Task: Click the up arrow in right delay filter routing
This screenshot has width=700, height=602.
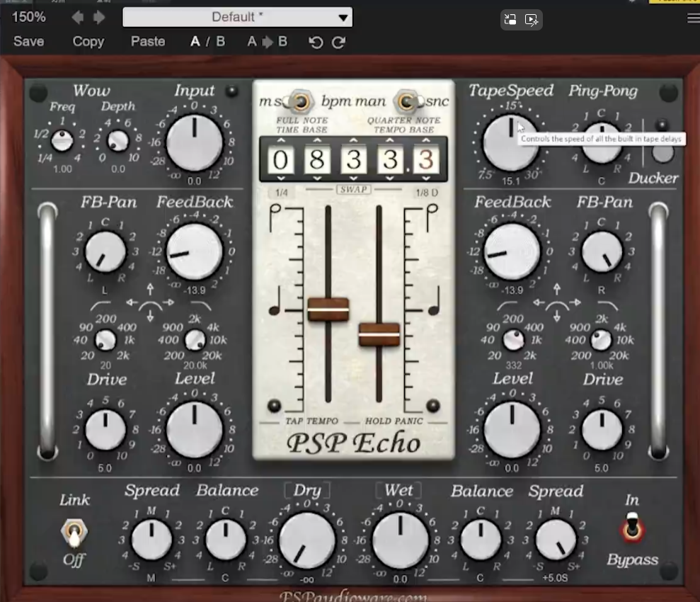Action: [557, 289]
